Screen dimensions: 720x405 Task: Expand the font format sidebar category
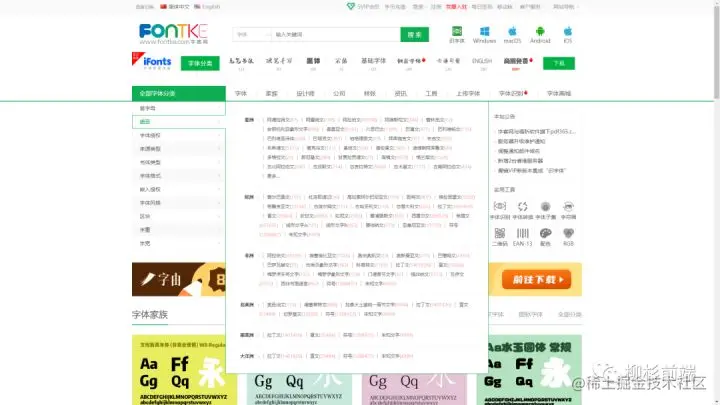point(179,176)
